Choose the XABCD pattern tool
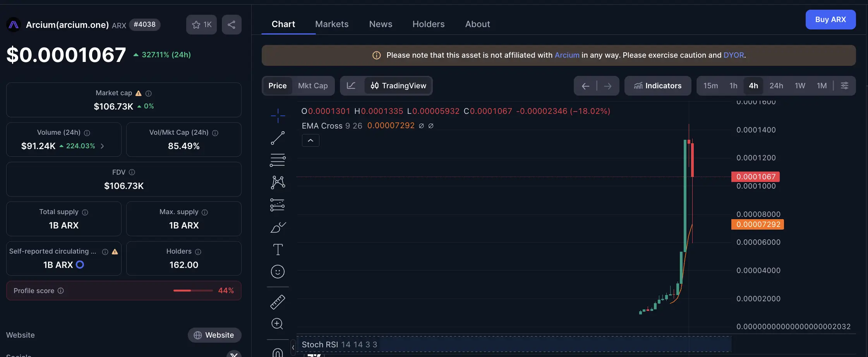This screenshot has height=357, width=868. click(278, 182)
